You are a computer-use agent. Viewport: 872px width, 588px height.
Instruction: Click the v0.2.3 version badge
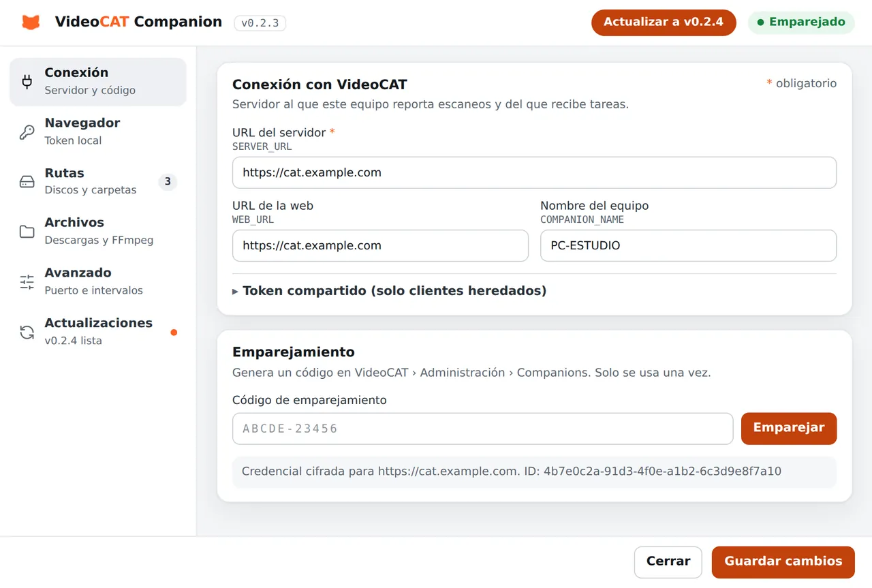point(260,23)
